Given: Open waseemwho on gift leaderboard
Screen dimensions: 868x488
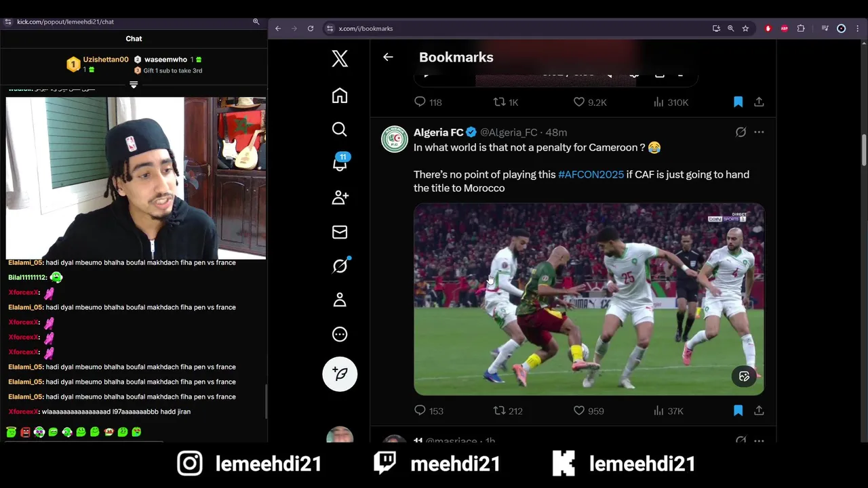Looking at the screenshot, I should [x=165, y=60].
